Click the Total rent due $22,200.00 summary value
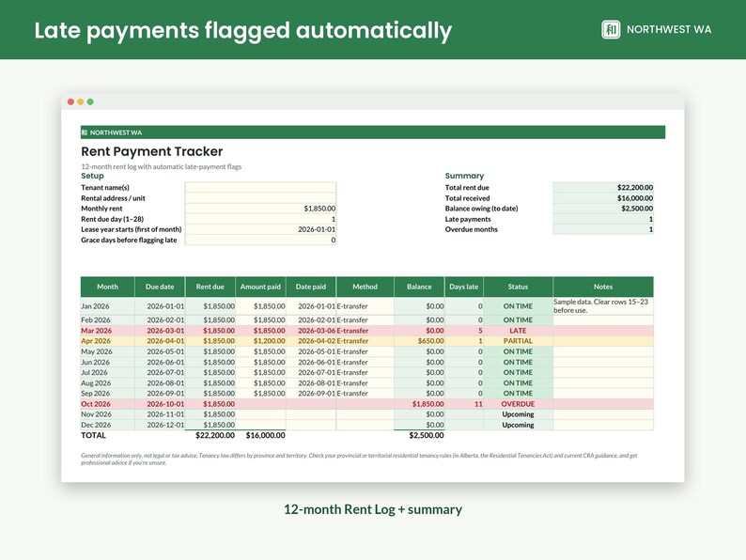 tap(603, 188)
